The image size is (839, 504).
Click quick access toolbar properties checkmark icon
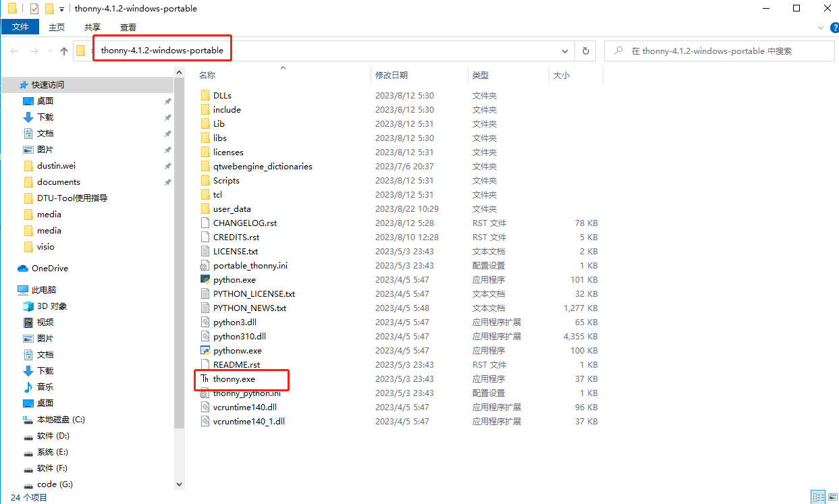coord(34,9)
